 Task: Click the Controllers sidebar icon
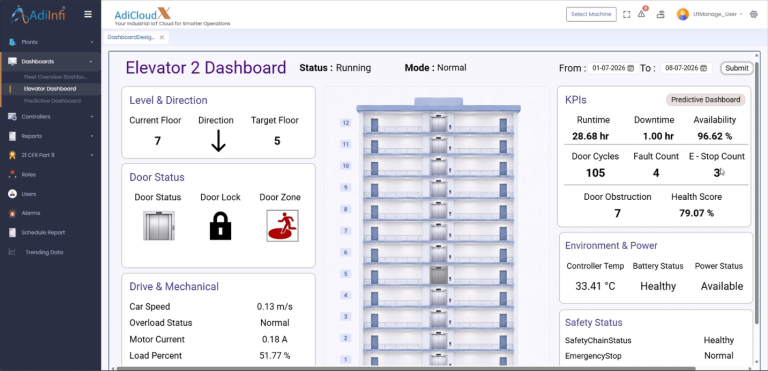[x=12, y=117]
